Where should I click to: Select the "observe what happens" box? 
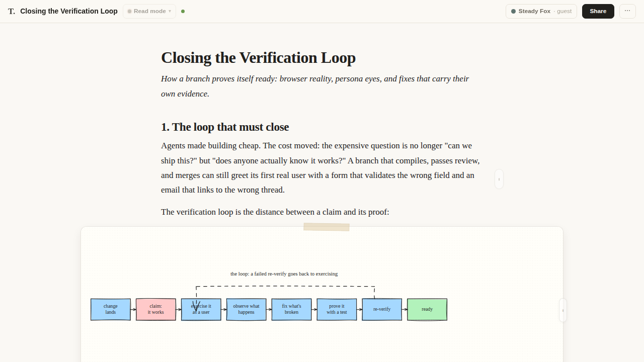tap(247, 309)
